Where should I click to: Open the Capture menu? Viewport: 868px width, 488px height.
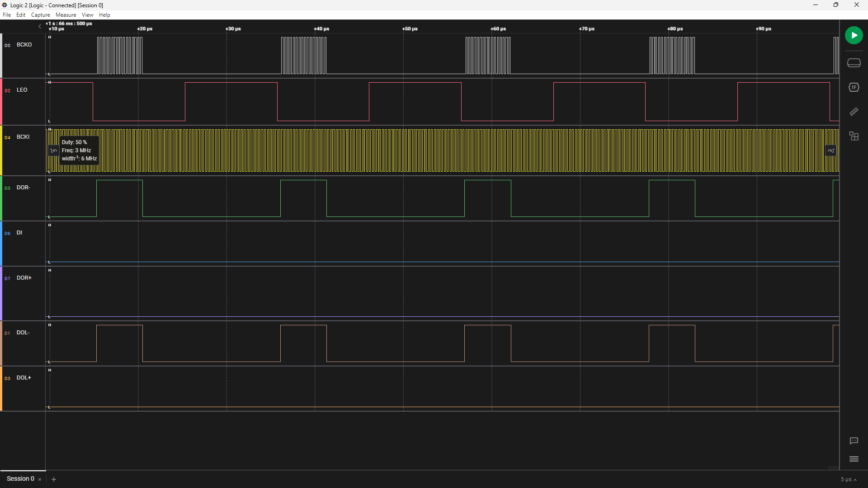41,15
